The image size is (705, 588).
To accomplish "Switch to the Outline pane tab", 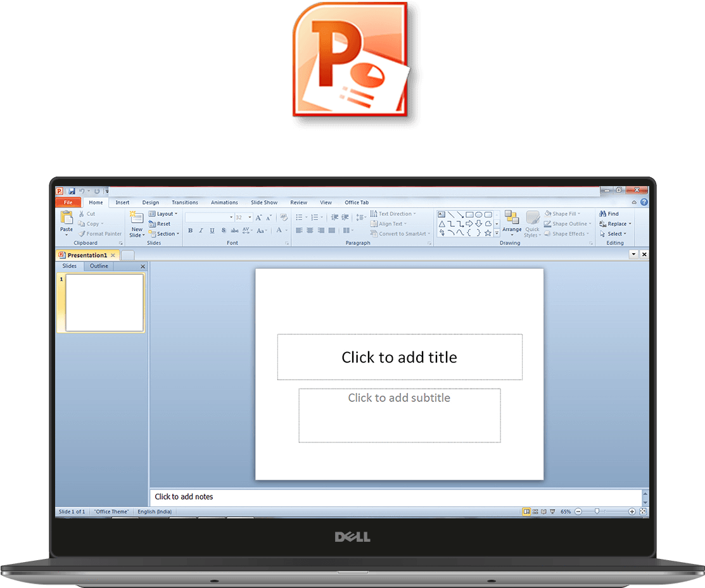I will point(99,266).
